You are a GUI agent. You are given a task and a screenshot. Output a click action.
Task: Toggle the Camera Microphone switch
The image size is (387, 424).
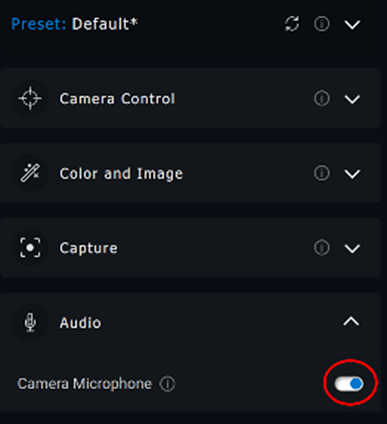(x=349, y=384)
